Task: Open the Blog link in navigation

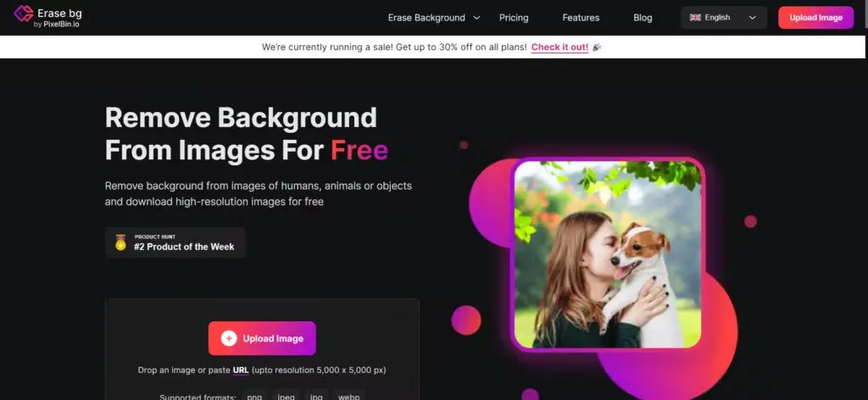Action: point(643,18)
